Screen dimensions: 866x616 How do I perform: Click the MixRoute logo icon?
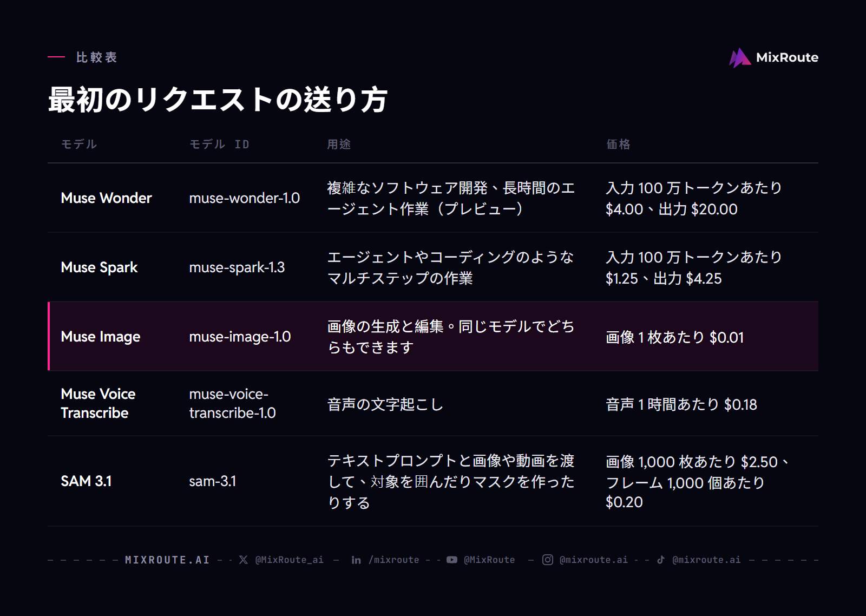click(740, 58)
